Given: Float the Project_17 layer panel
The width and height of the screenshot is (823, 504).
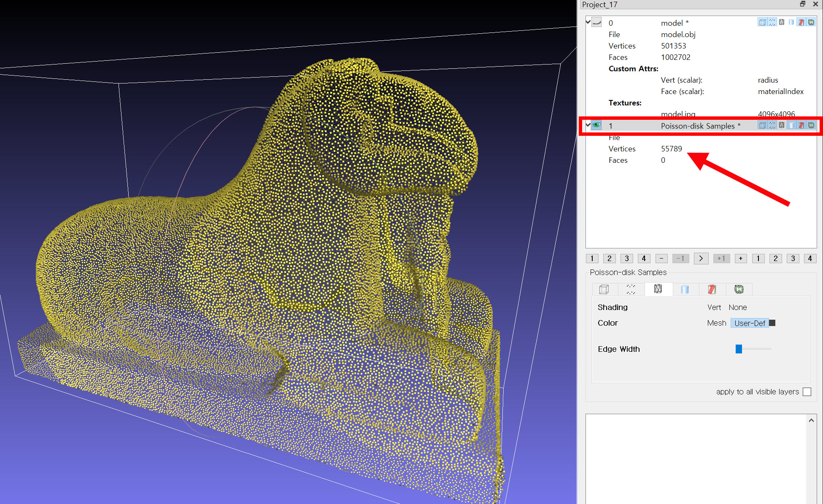Looking at the screenshot, I should pyautogui.click(x=802, y=4).
